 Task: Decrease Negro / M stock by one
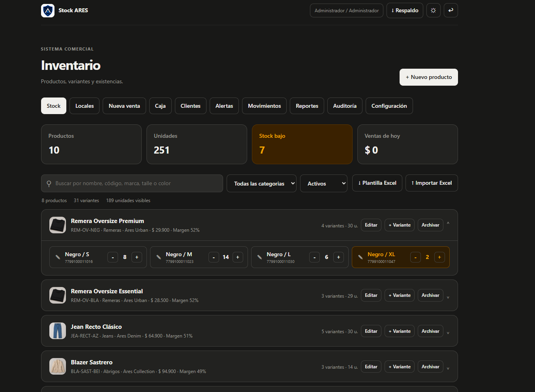click(214, 257)
